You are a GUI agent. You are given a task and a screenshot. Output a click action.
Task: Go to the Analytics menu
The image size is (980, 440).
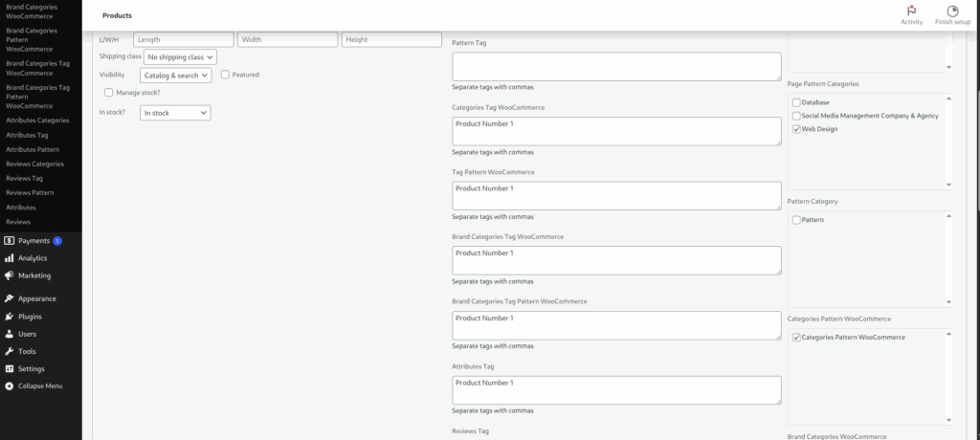click(x=33, y=258)
